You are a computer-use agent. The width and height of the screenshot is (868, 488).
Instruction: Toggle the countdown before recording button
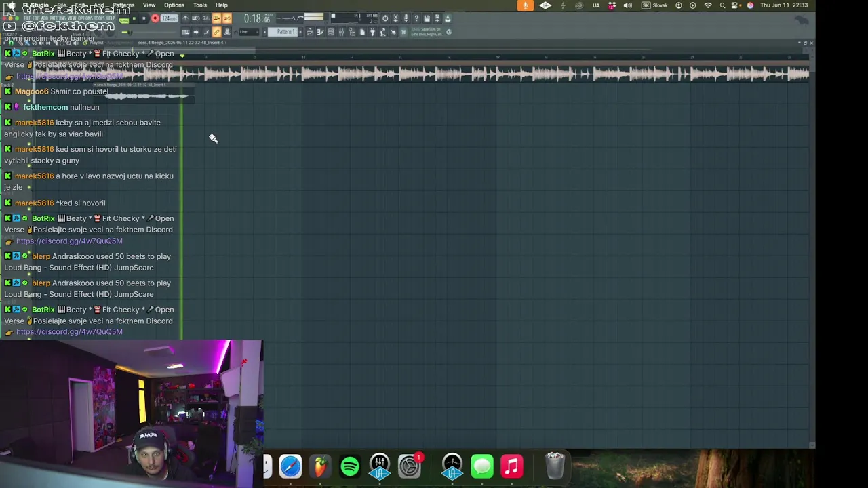[206, 18]
